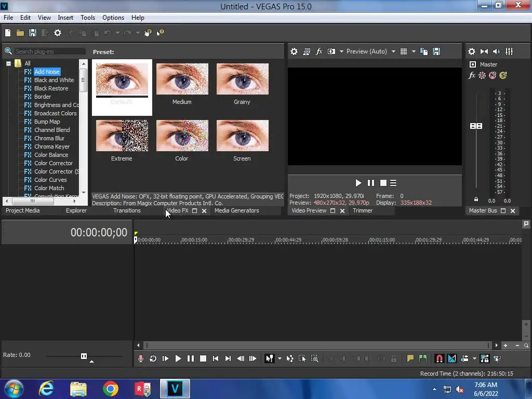Close the Video FX docked window
Viewport: 532px width, 399px height.
point(204,211)
